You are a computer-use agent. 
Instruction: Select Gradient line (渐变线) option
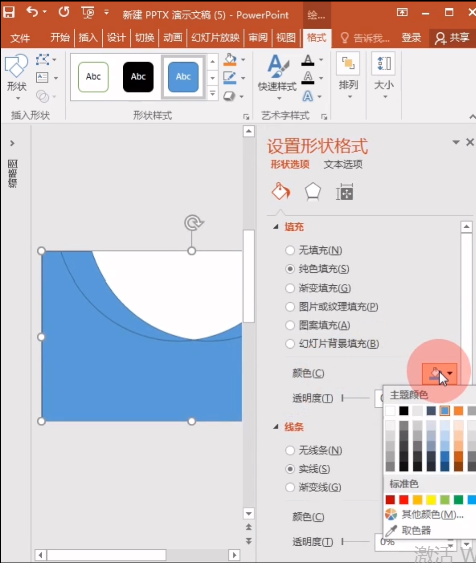coord(313,488)
